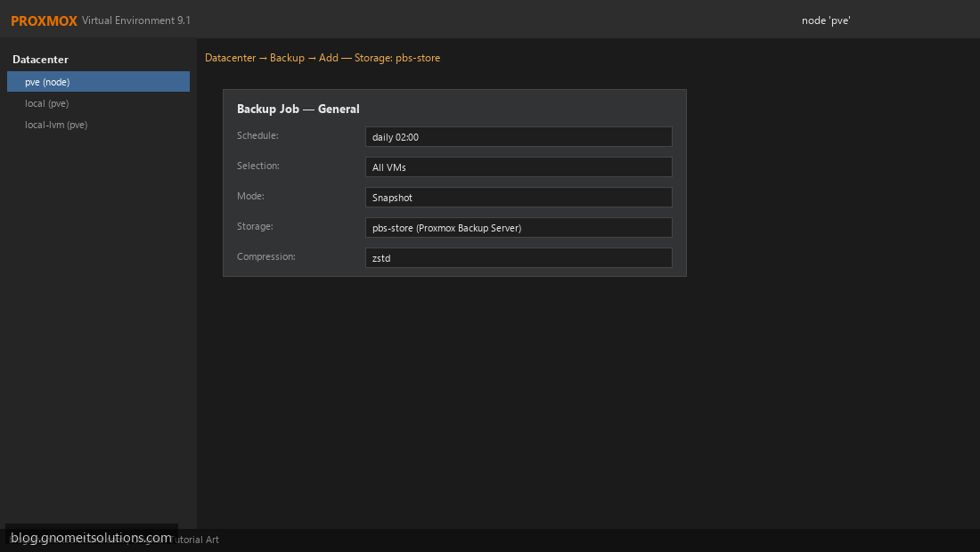Click the Backup Job — General heading
The image size is (980, 552).
coord(298,109)
